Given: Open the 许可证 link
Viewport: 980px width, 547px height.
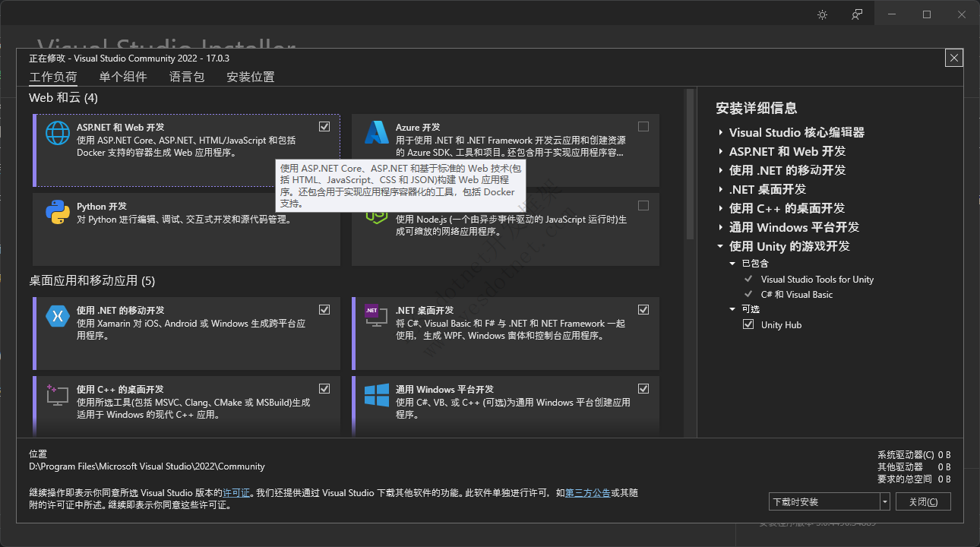Looking at the screenshot, I should [x=236, y=493].
